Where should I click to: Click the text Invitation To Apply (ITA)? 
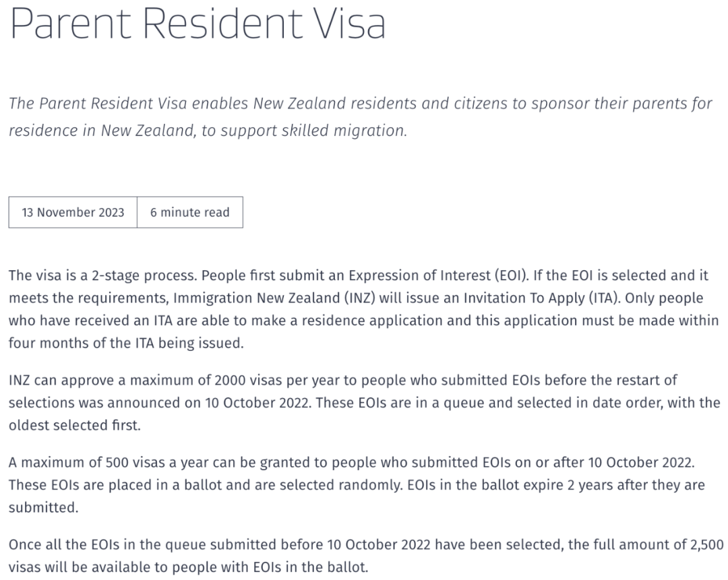tap(542, 298)
